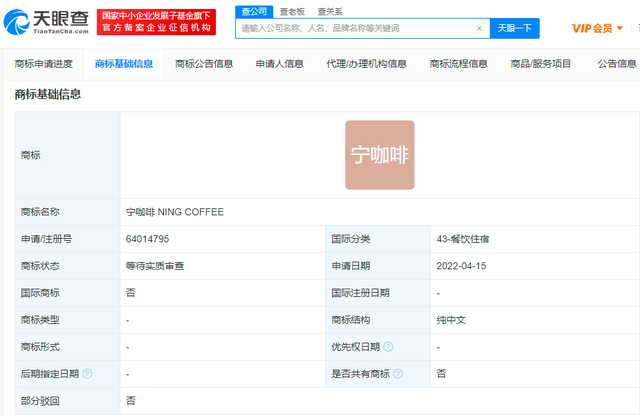Viewport: 640px width, 416px height.
Task: Open the VIP会员 dropdown menu
Action: [596, 29]
